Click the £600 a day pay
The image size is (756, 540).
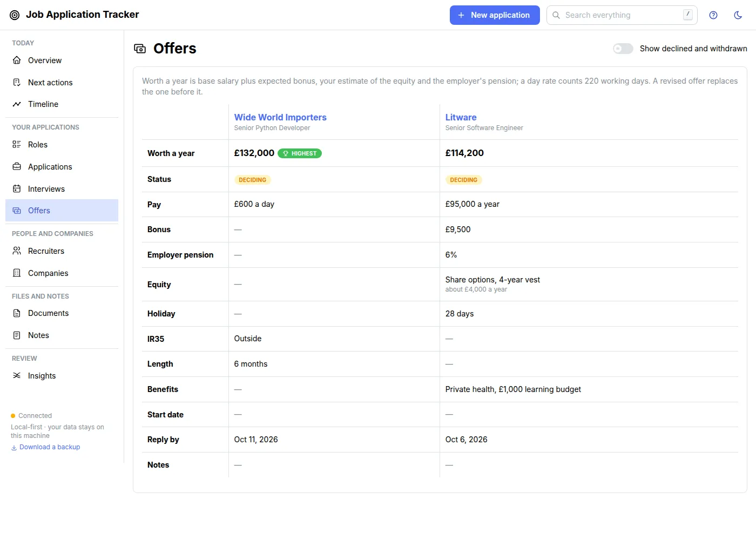[254, 204]
